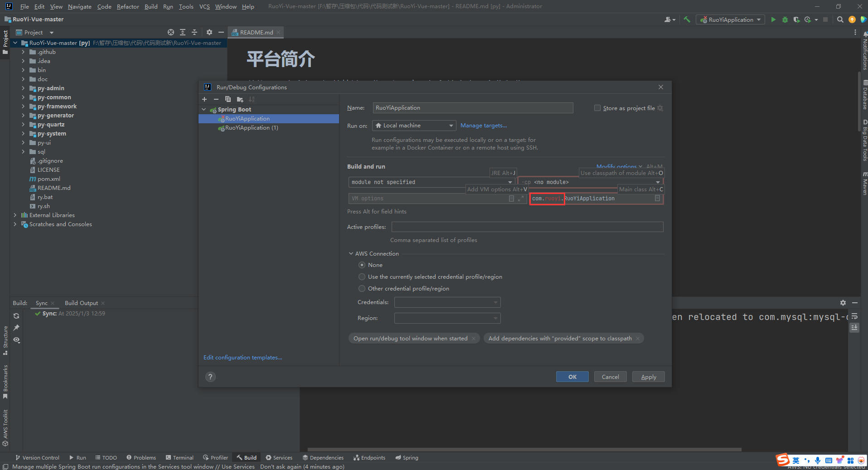Remove 'Add dependencies with provided scope' chip
Screen dimensions: 868x470
[638, 339]
